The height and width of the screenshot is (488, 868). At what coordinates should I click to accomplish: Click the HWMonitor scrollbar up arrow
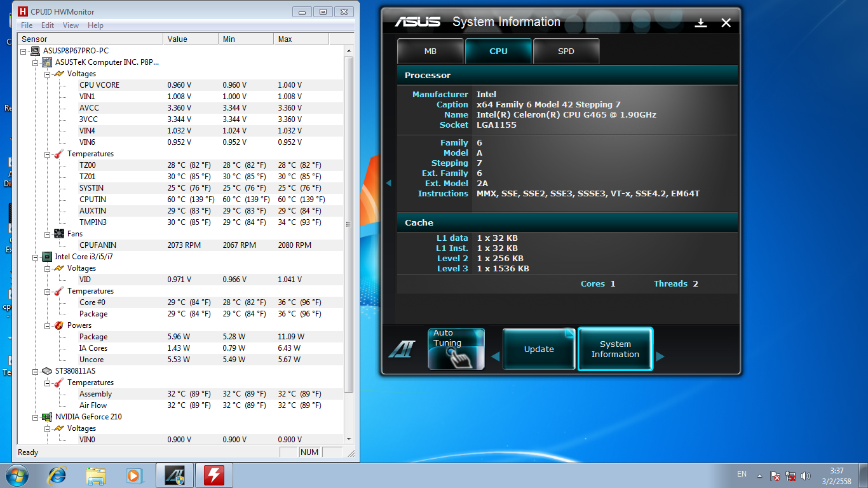348,51
